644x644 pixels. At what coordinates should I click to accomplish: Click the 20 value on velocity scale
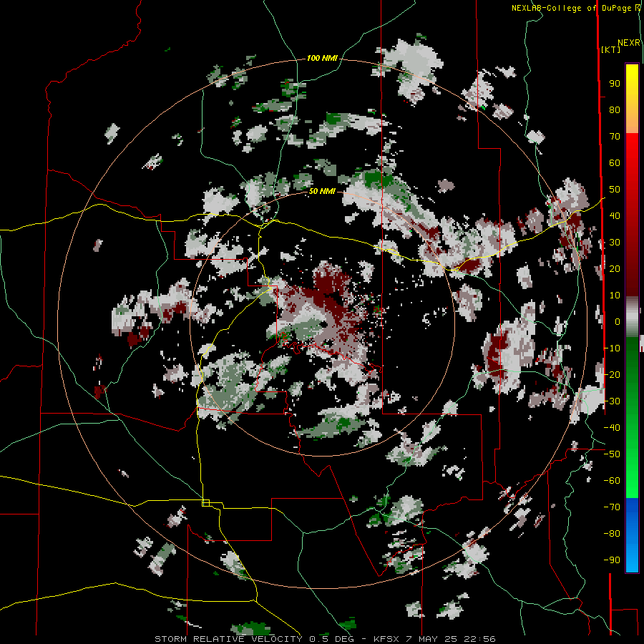pyautogui.click(x=615, y=269)
